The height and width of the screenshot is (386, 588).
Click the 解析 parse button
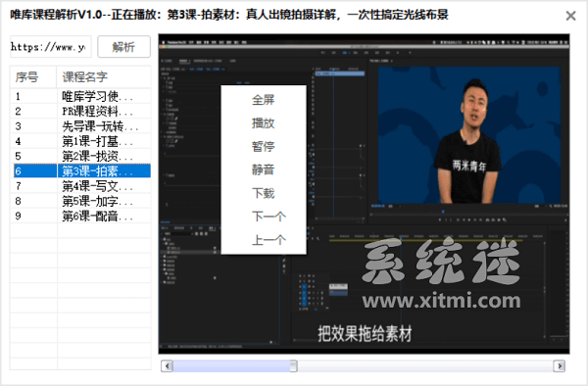124,47
